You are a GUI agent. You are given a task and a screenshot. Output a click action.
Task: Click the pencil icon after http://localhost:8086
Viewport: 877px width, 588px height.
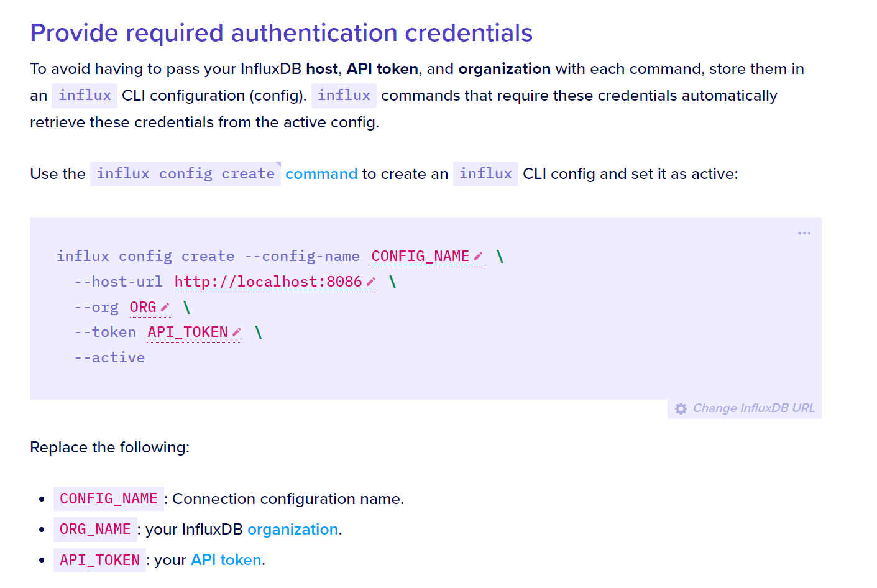[x=371, y=282]
